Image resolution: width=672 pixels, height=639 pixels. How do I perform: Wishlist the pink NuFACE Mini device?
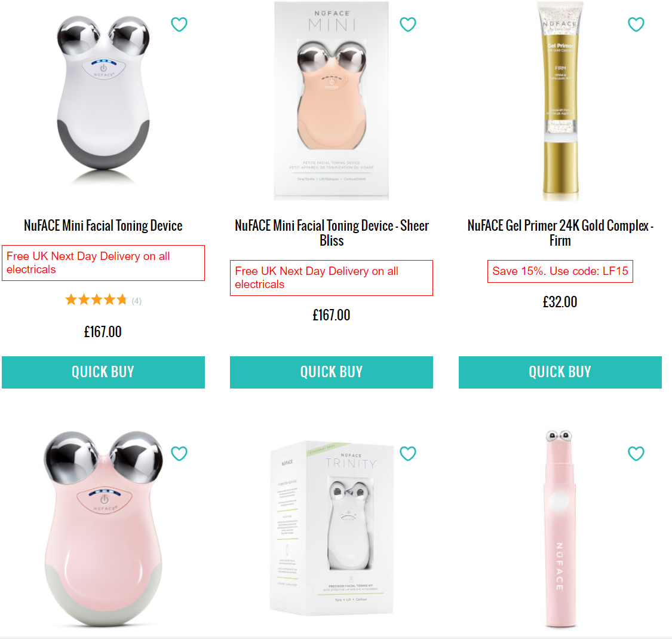click(x=179, y=454)
